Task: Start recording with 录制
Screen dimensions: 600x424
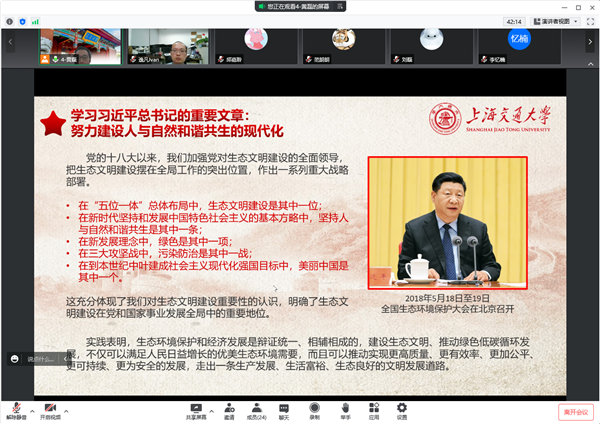Action: coord(315,411)
